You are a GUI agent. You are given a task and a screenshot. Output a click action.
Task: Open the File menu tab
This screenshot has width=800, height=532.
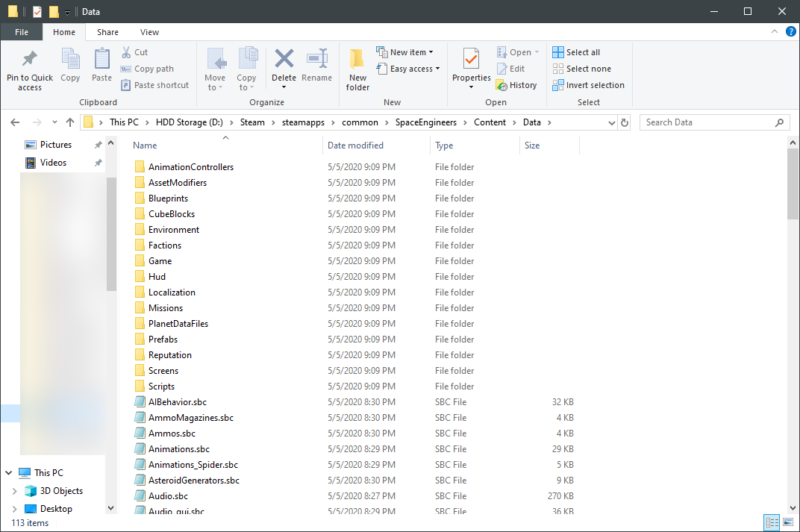click(x=22, y=32)
